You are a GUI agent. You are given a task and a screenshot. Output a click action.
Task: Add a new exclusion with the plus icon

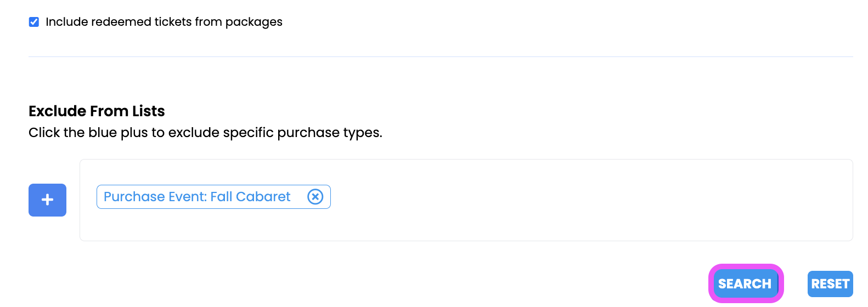(47, 200)
